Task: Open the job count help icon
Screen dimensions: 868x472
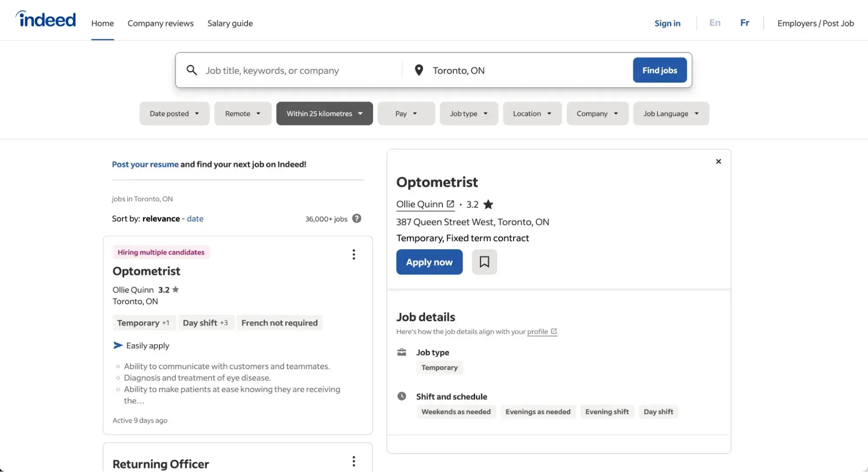Action: 356,218
